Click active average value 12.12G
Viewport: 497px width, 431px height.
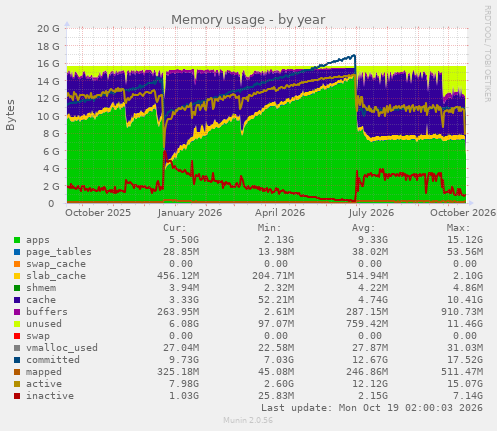coord(370,384)
